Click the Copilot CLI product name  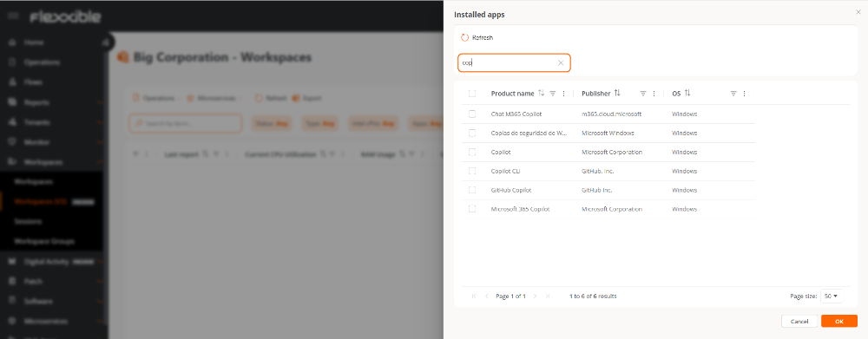coord(505,171)
